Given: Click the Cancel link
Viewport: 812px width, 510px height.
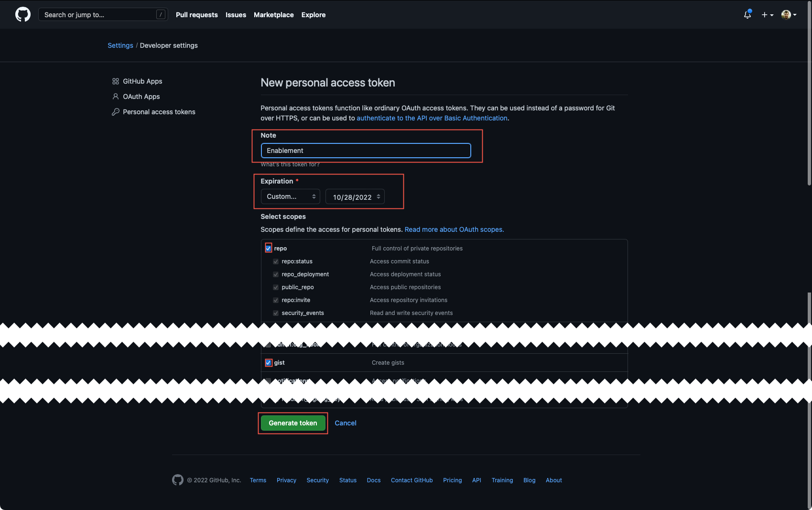Looking at the screenshot, I should click(x=346, y=423).
